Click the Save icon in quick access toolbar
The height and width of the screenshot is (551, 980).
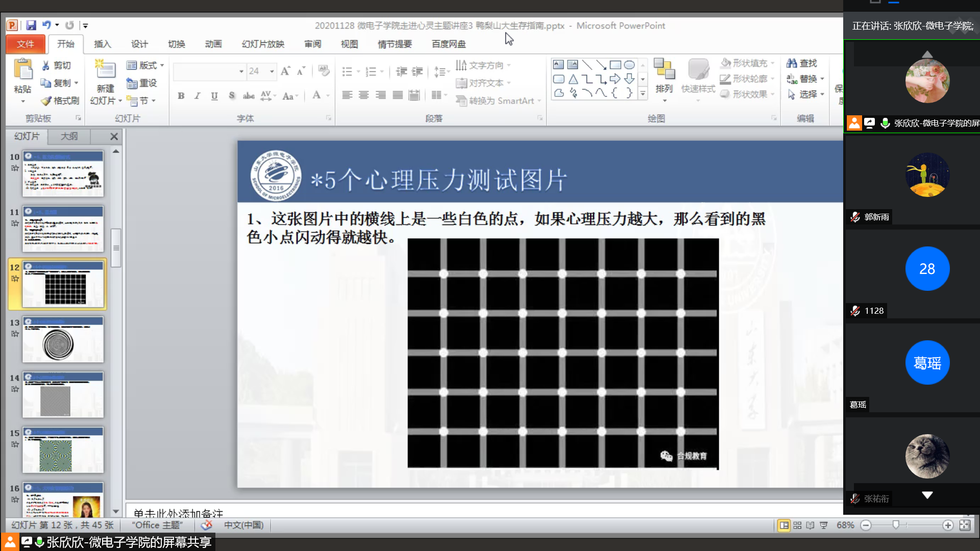(31, 25)
